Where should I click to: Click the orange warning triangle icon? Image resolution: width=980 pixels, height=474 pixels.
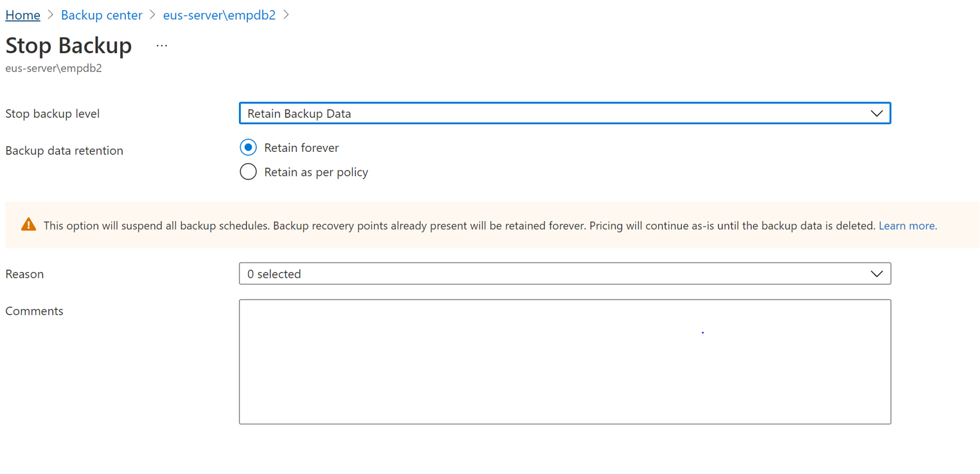[29, 225]
